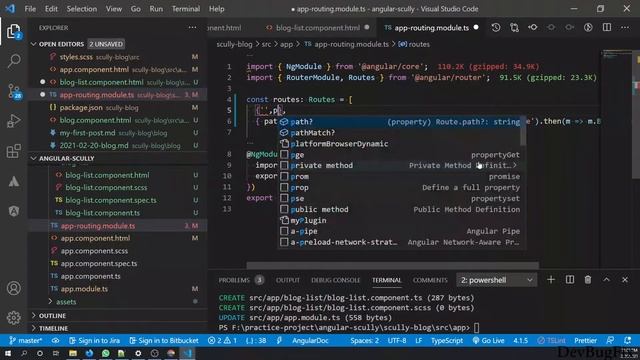This screenshot has height=360, width=640.
Task: Select UTF-8 encoding in status bar
Action: click(397, 340)
